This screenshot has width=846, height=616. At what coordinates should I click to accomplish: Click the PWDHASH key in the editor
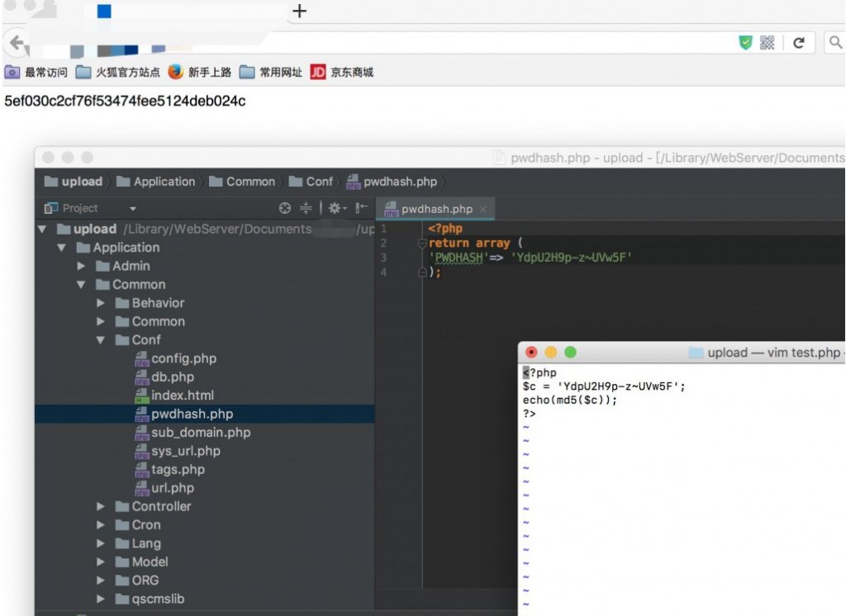click(459, 258)
